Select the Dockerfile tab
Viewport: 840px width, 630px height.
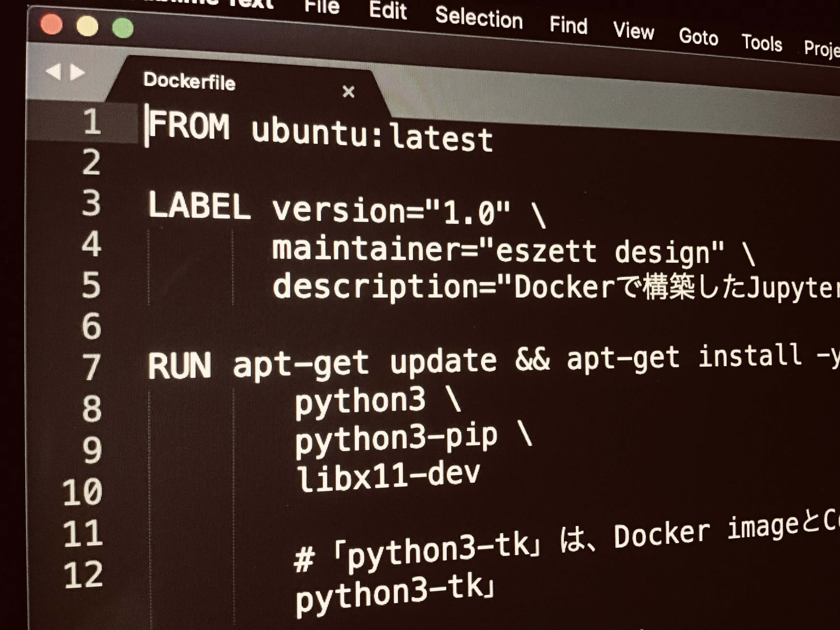click(x=189, y=81)
